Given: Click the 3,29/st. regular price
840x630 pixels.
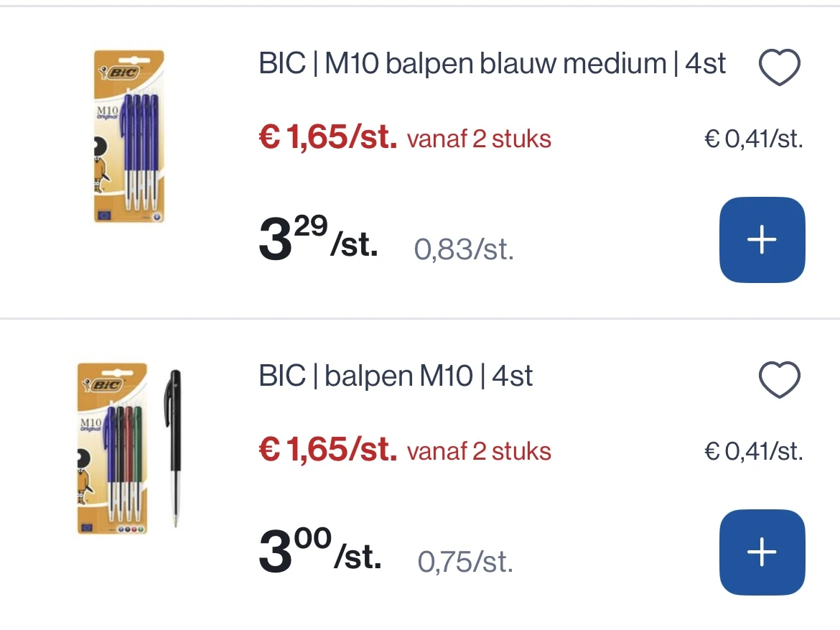Looking at the screenshot, I should coord(318,237).
